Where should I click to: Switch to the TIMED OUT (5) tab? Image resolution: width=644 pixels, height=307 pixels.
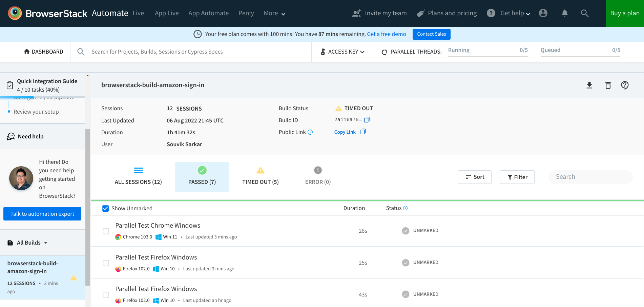[x=261, y=177]
